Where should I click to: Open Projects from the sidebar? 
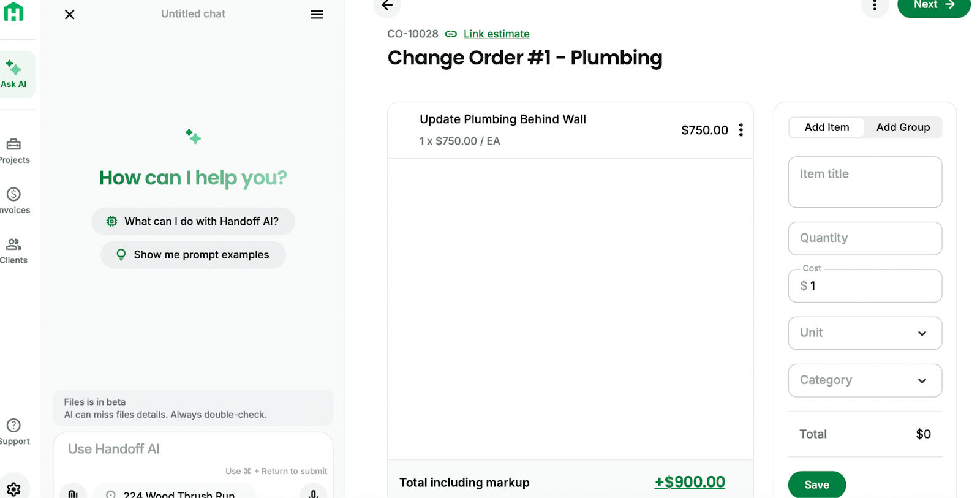click(x=14, y=151)
